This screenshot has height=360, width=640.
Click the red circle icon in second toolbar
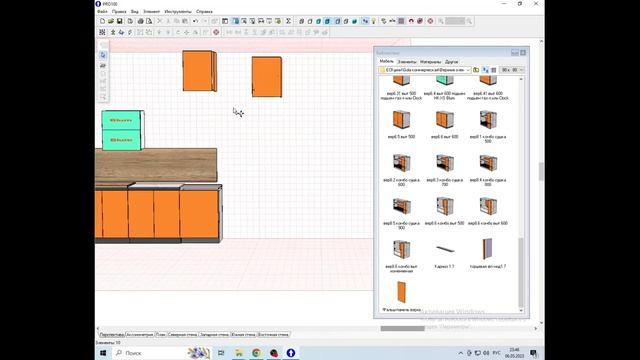pyautogui.click(x=216, y=32)
